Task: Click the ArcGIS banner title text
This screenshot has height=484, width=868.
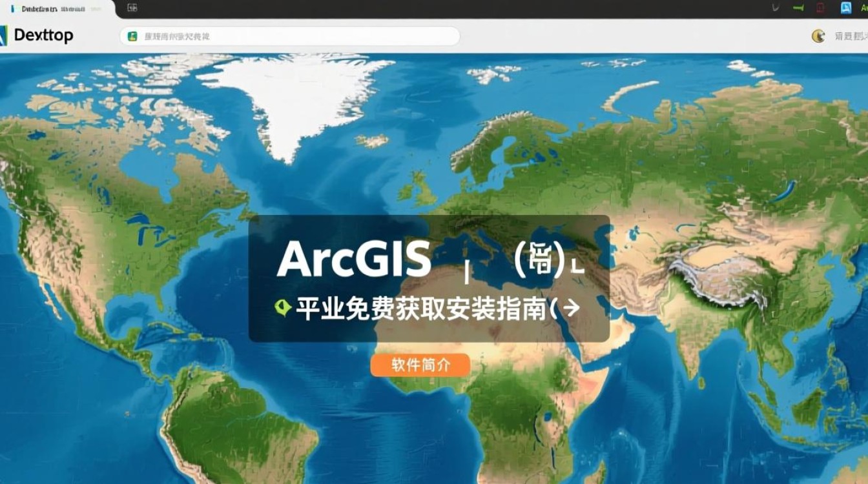Action: 355,258
